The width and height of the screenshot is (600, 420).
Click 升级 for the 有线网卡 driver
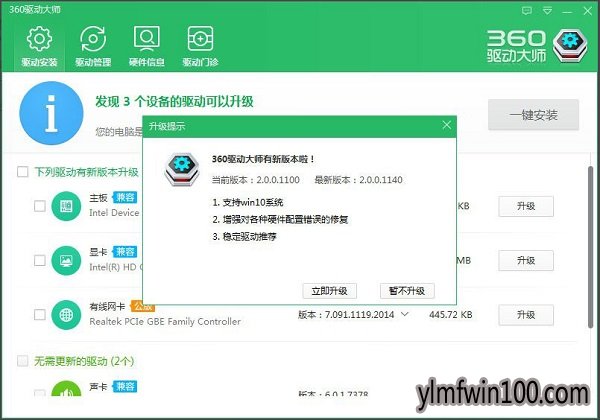click(x=526, y=315)
